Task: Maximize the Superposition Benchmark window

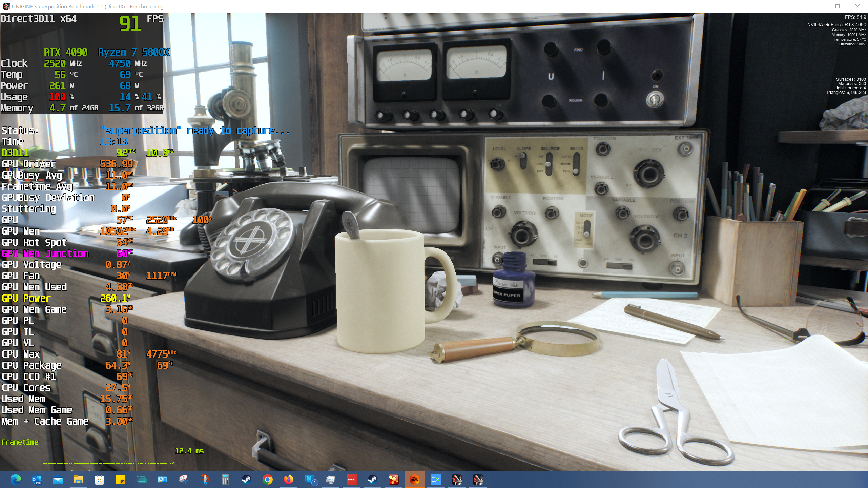Action: click(838, 6)
